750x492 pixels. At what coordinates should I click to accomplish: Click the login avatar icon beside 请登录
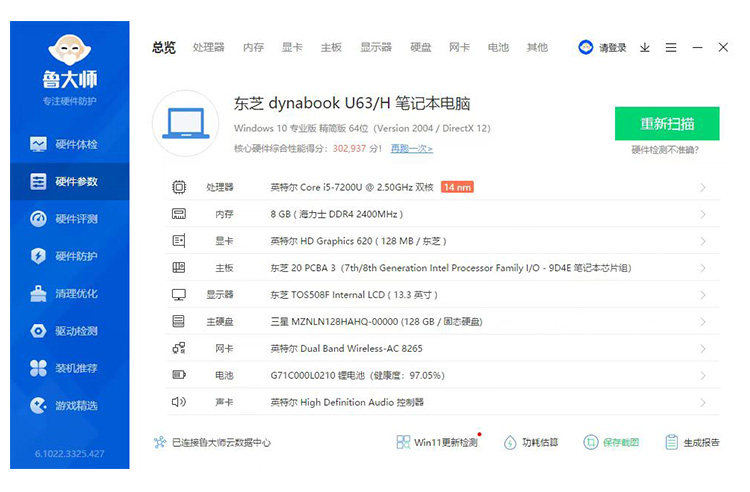pos(585,47)
